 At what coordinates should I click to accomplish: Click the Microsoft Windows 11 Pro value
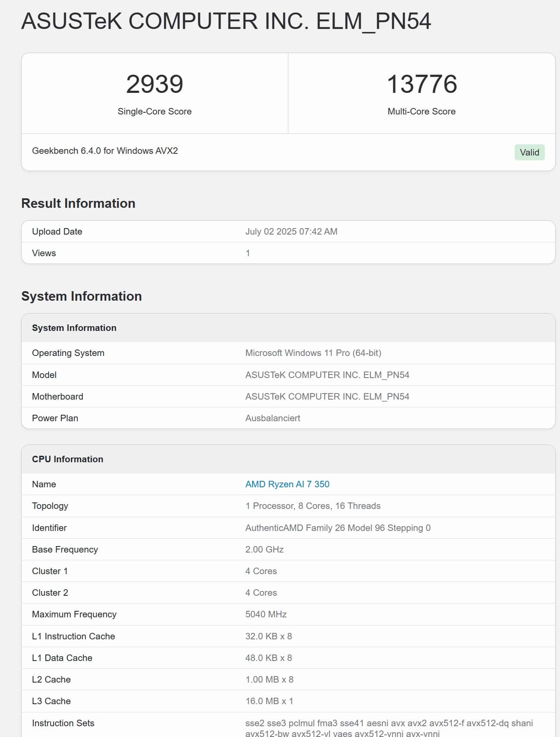pos(313,353)
